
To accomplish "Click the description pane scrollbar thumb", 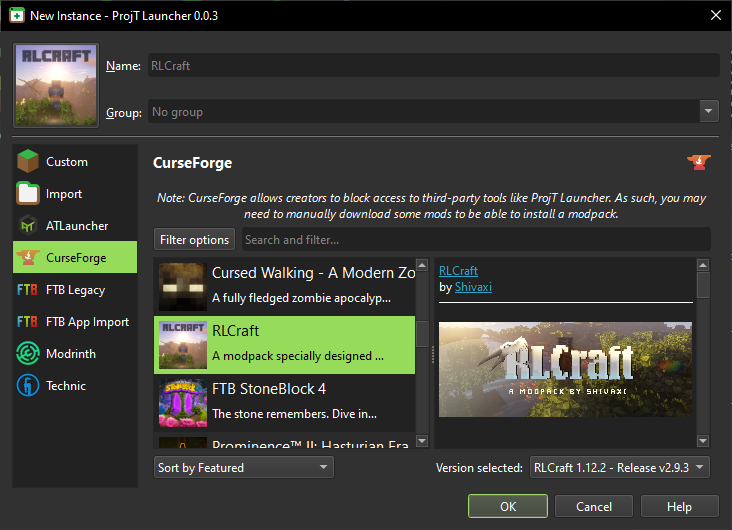I will click(x=703, y=285).
